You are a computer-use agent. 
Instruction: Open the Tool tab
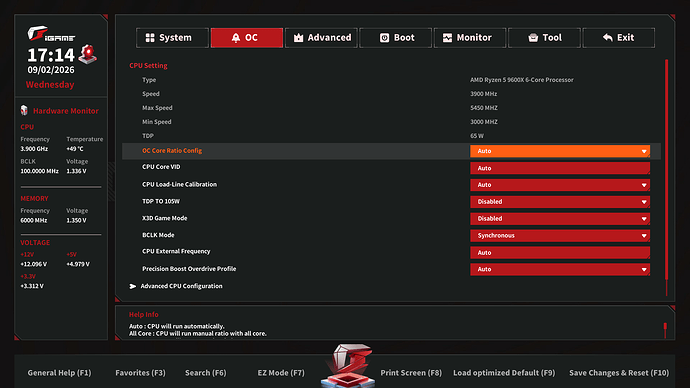[x=544, y=38]
